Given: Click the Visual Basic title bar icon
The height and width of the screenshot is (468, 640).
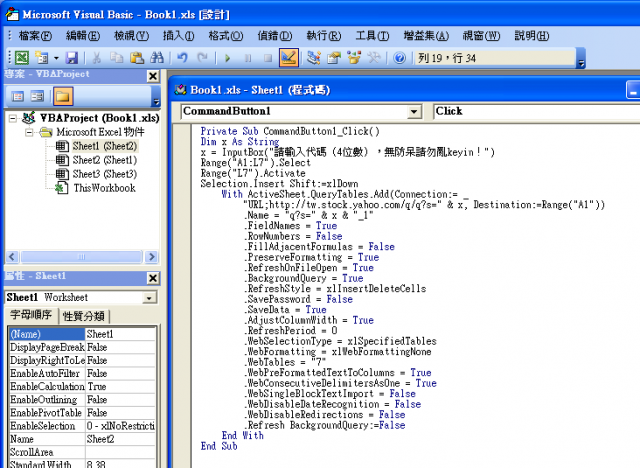Looking at the screenshot, I should pos(12,14).
